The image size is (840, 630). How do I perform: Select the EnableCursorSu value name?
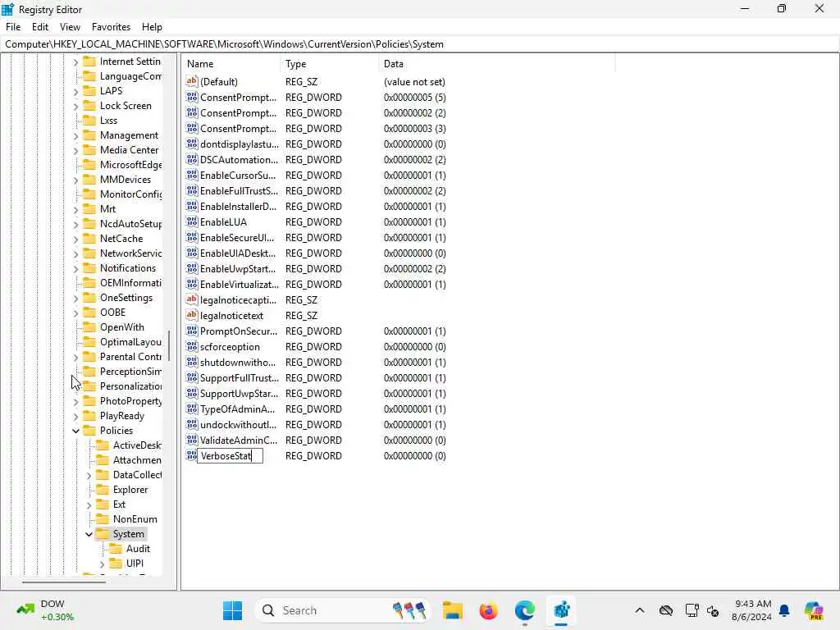pos(238,176)
